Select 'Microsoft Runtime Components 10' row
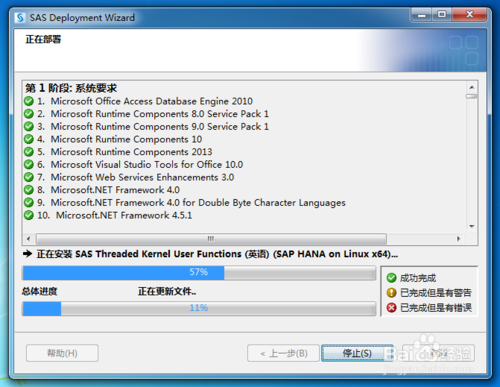The height and width of the screenshot is (387, 500). 119,139
